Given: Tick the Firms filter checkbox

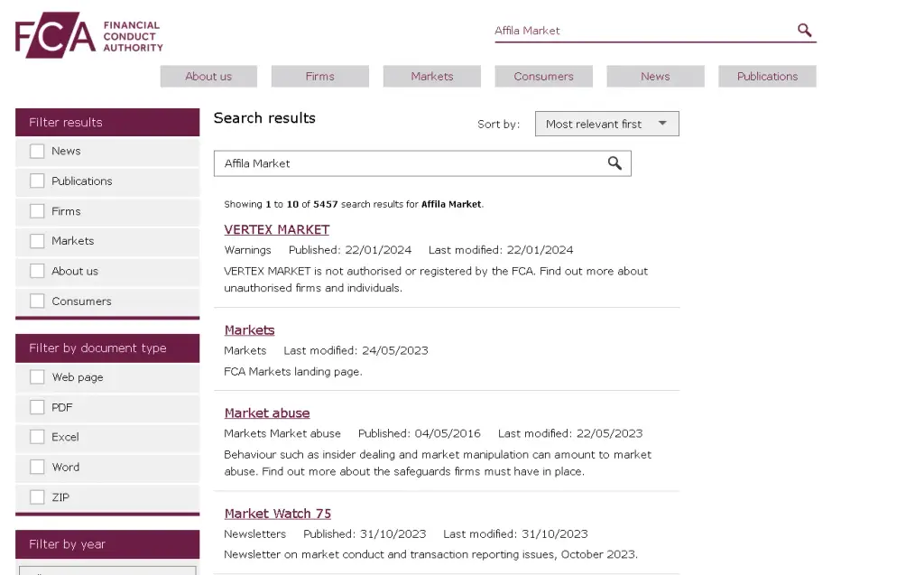Looking at the screenshot, I should click(37, 211).
